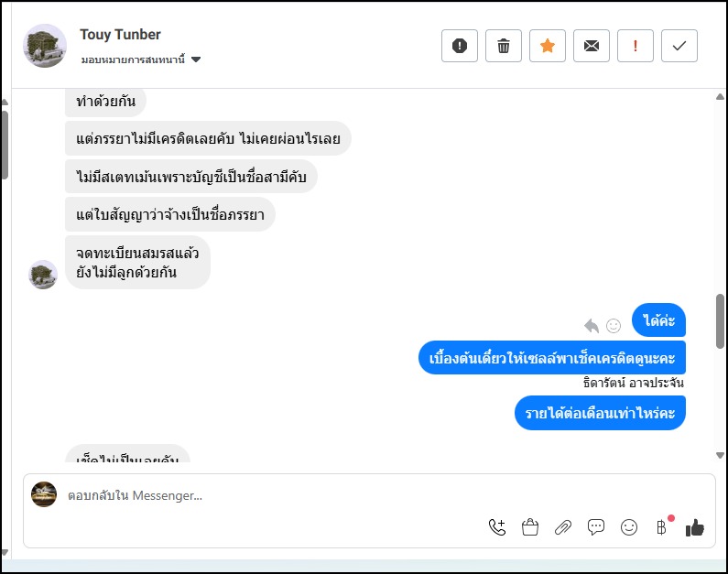
Task: Mark conversation as spam
Action: [460, 46]
